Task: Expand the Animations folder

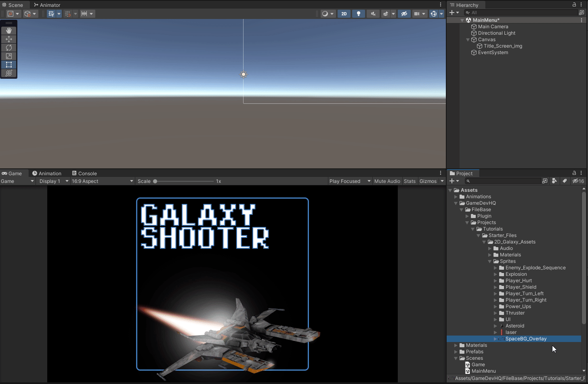Action: click(456, 197)
